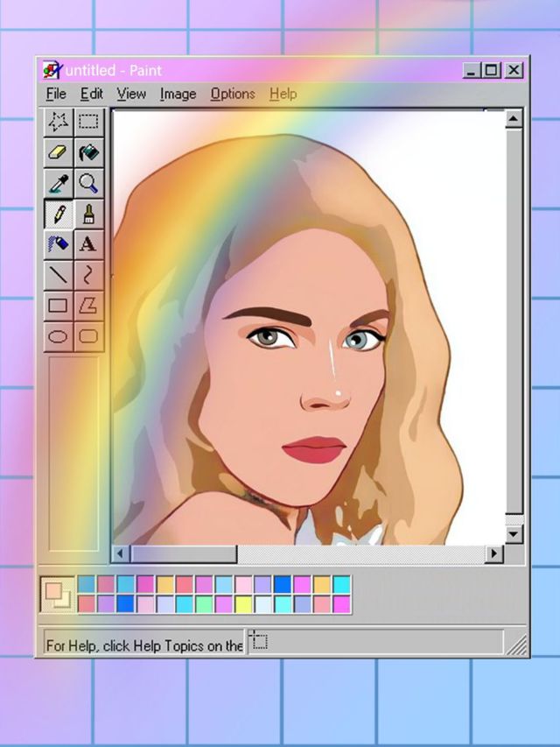The height and width of the screenshot is (747, 560).
Task: Pick the Eraser tool
Action: pyautogui.click(x=59, y=152)
